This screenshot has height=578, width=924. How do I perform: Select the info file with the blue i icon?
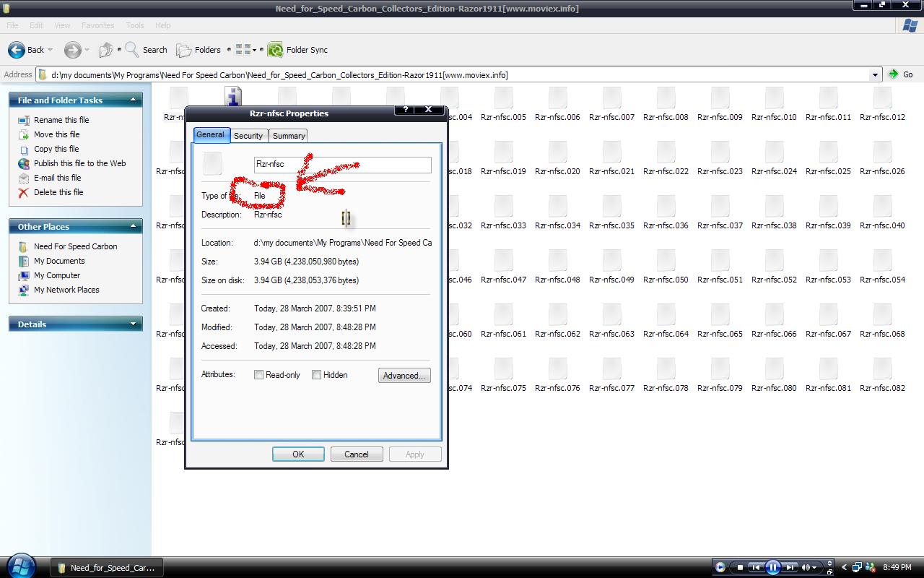232,96
